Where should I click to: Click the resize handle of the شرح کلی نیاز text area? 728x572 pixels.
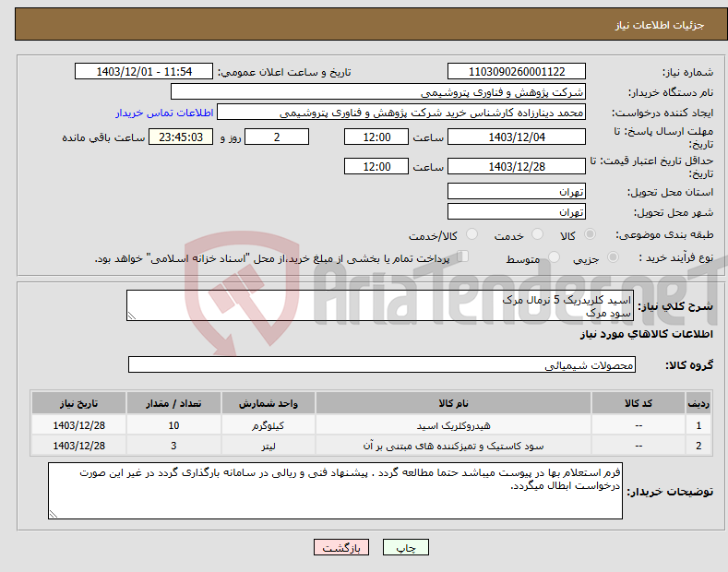tap(132, 316)
